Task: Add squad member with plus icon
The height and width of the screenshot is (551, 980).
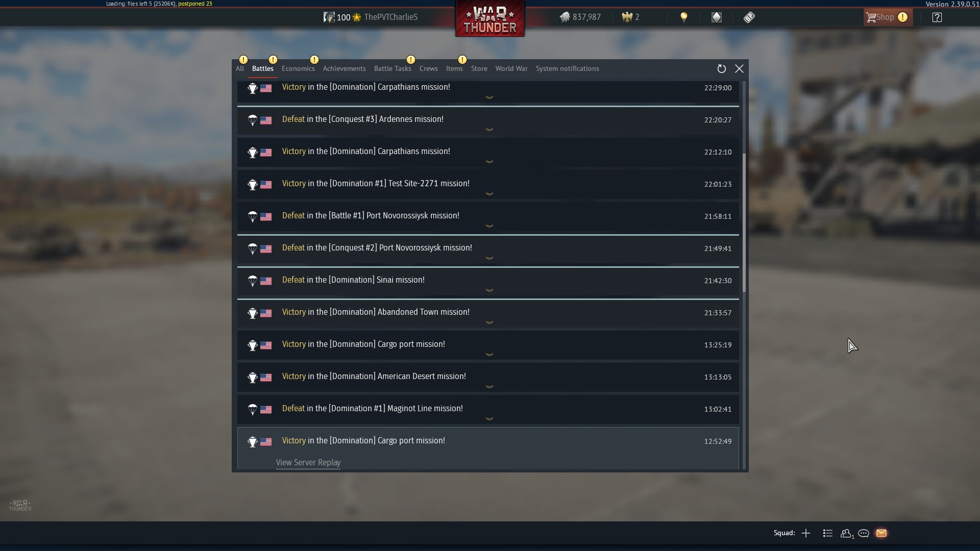Action: click(x=806, y=533)
